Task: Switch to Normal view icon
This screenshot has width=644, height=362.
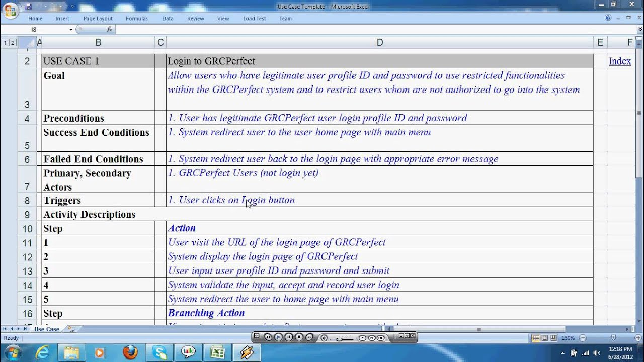Action: click(x=536, y=338)
